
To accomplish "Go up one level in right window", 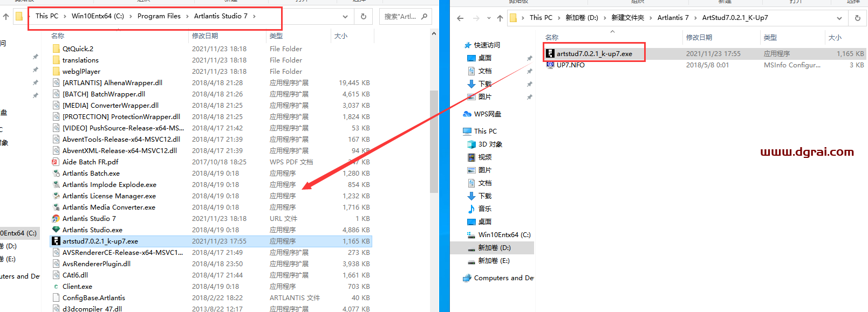I will pos(500,18).
